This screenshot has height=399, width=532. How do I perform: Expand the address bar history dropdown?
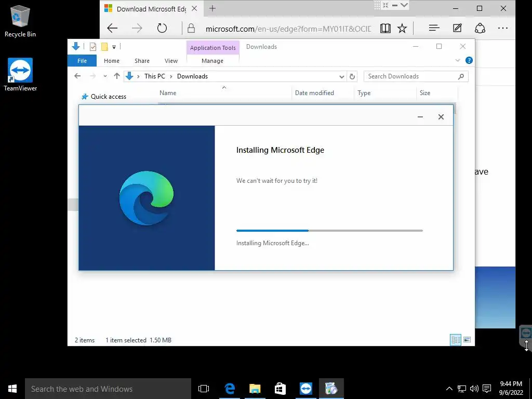click(x=342, y=77)
